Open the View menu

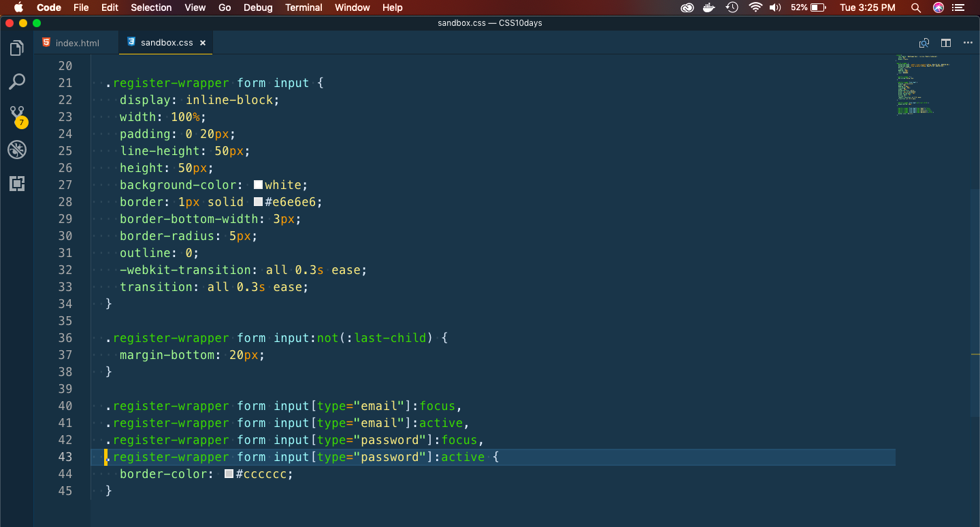click(x=195, y=7)
